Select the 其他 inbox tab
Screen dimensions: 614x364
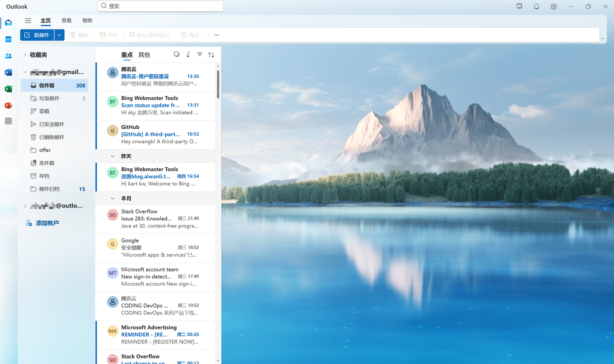(x=144, y=55)
